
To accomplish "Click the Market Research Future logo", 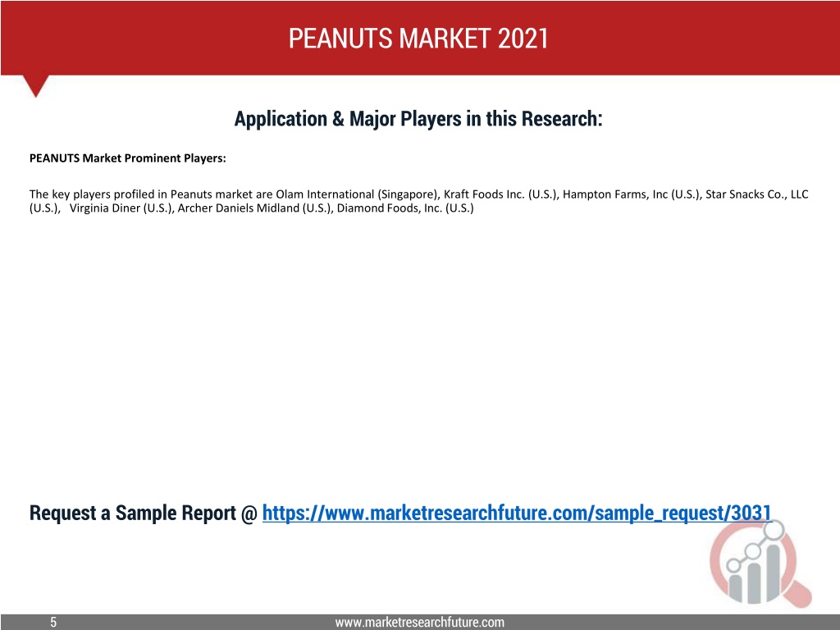I will coord(760,564).
